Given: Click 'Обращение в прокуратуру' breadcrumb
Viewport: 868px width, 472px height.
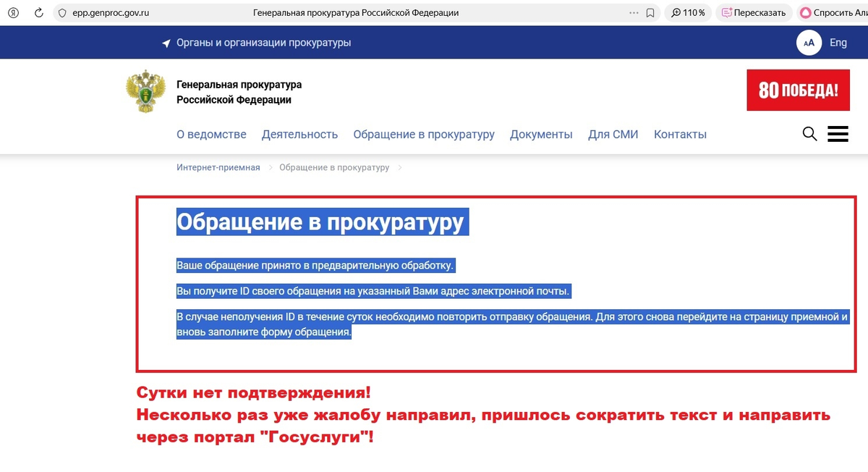Looking at the screenshot, I should 334,167.
